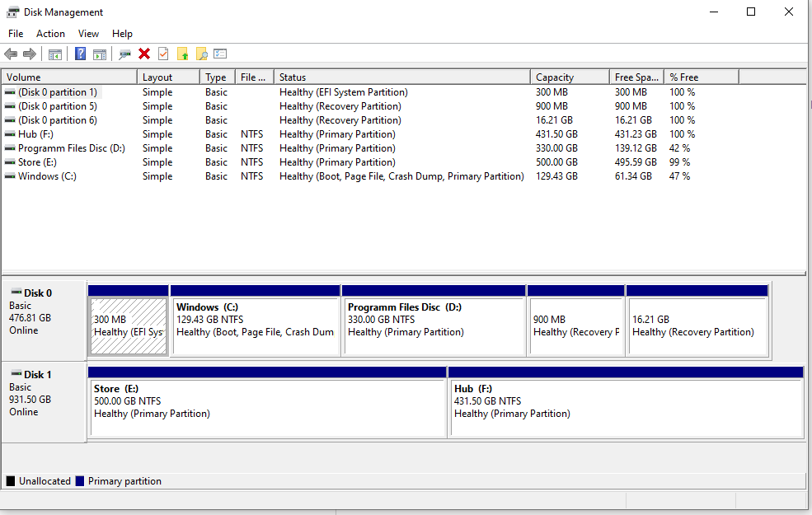812x515 pixels.
Task: Click the Properties checkmark toolbar icon
Action: pos(163,54)
